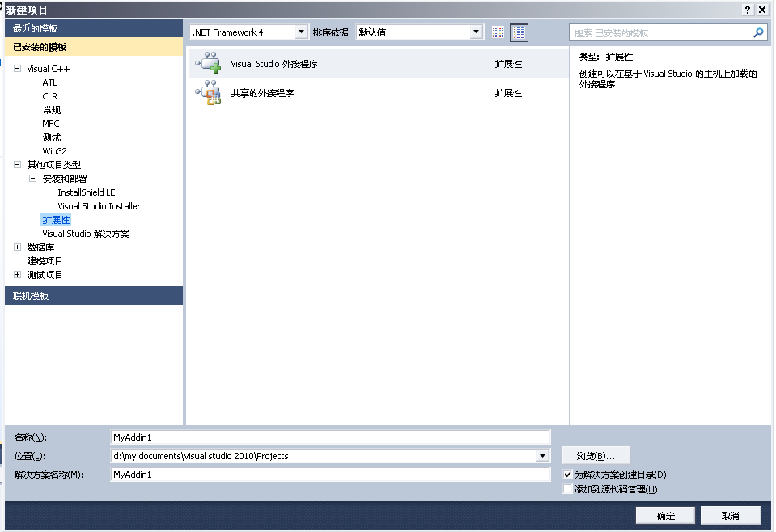Click the 取消 button
The width and height of the screenshot is (776, 532).
pyautogui.click(x=731, y=516)
